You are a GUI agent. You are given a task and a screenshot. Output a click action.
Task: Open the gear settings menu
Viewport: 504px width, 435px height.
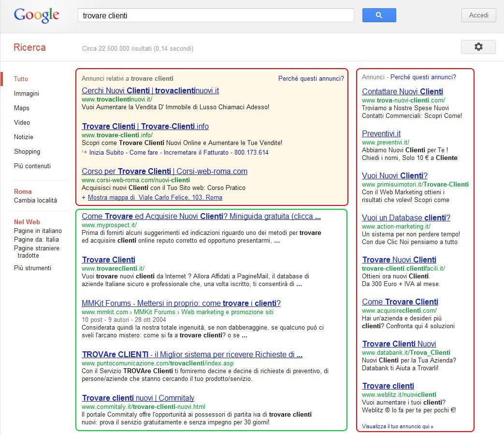[x=478, y=47]
